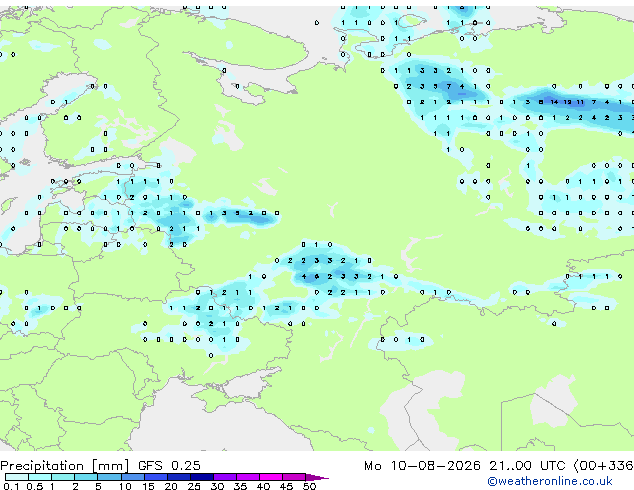Choose the dark navy 25–30 mm swatch
Viewport: 634px width, 490px height.
(201, 477)
